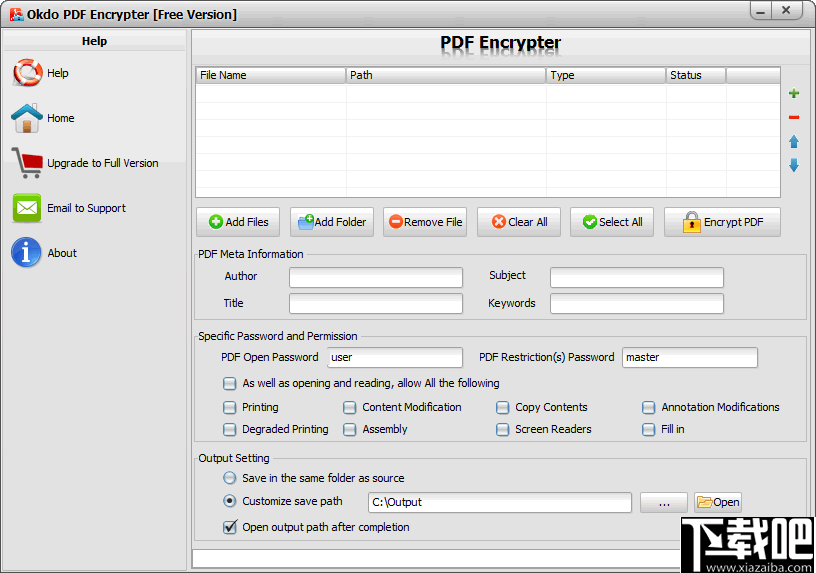Click the PDF Open Password field
Viewport: 816px width, 573px height.
click(x=395, y=358)
